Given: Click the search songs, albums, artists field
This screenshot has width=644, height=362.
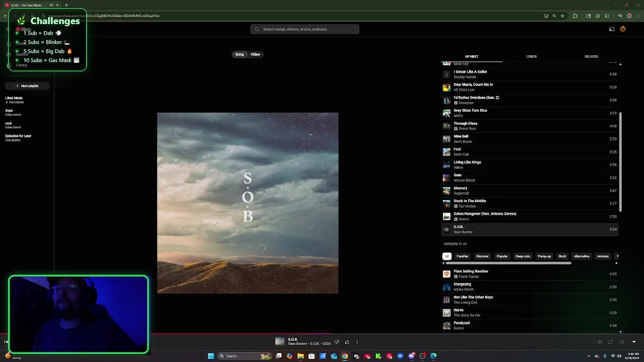Looking at the screenshot, I should [305, 29].
